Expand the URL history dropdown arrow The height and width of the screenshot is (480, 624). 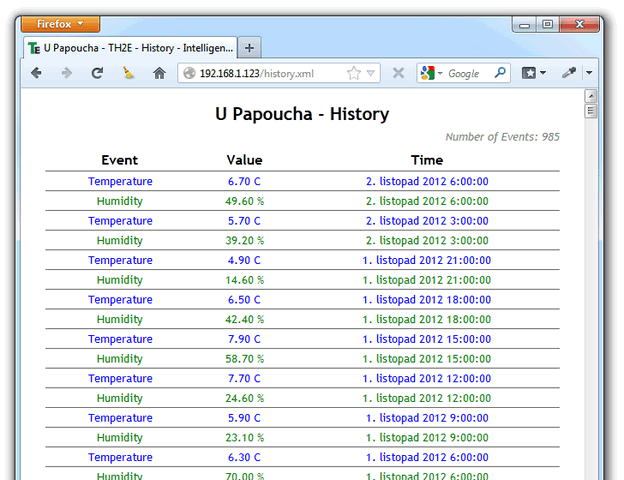[x=371, y=73]
